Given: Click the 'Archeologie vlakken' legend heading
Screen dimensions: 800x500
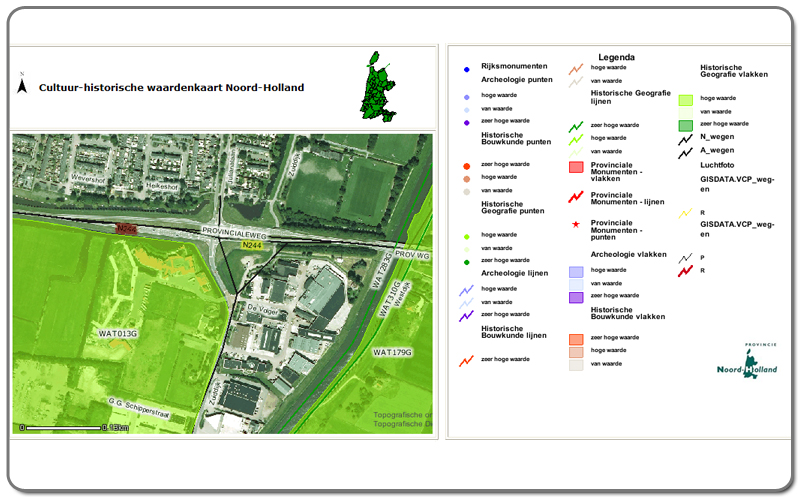Looking at the screenshot, I should (629, 255).
